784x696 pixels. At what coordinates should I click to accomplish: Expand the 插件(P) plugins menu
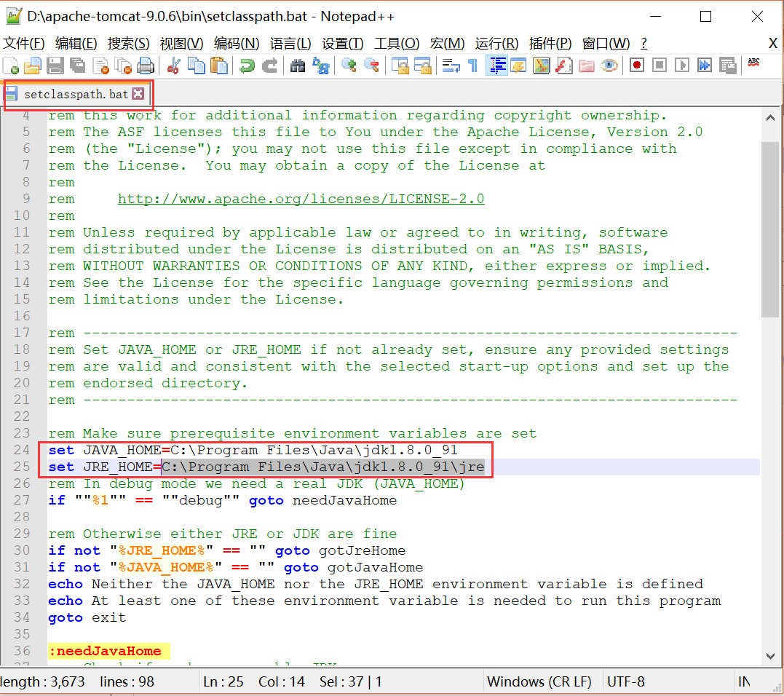tap(550, 44)
